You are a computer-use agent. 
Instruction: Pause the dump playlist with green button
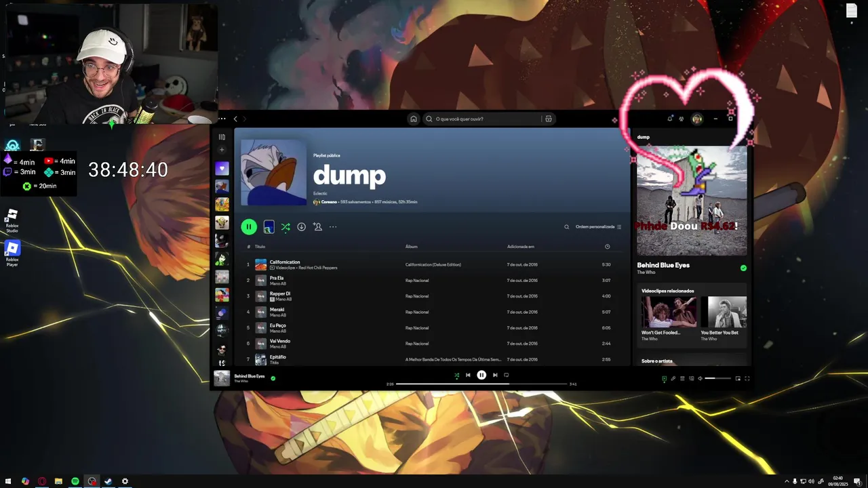(249, 227)
